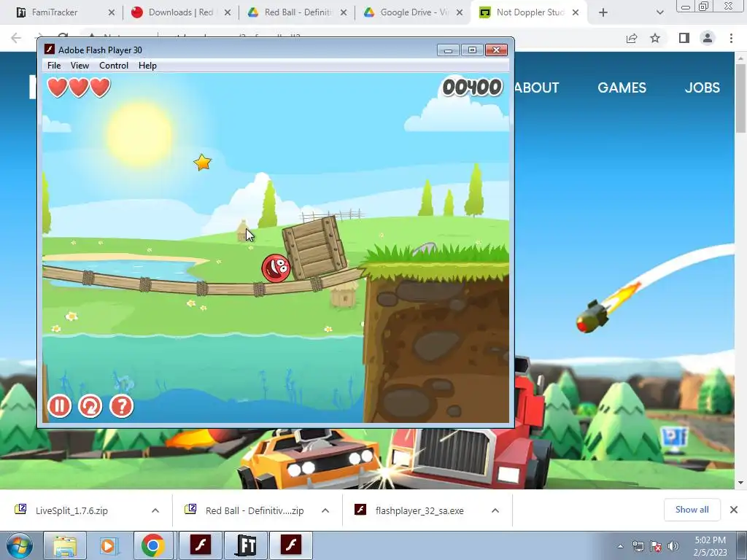Restart the level with the circular arrow button

[x=90, y=406]
